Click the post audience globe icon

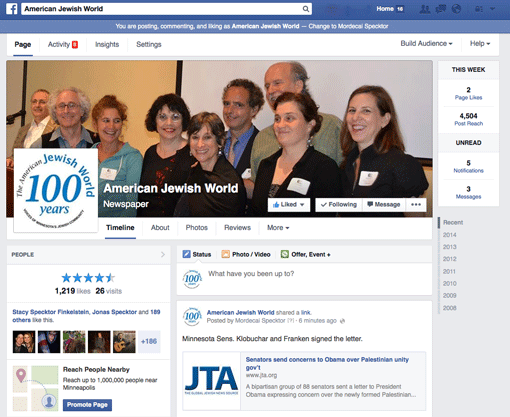click(342, 321)
